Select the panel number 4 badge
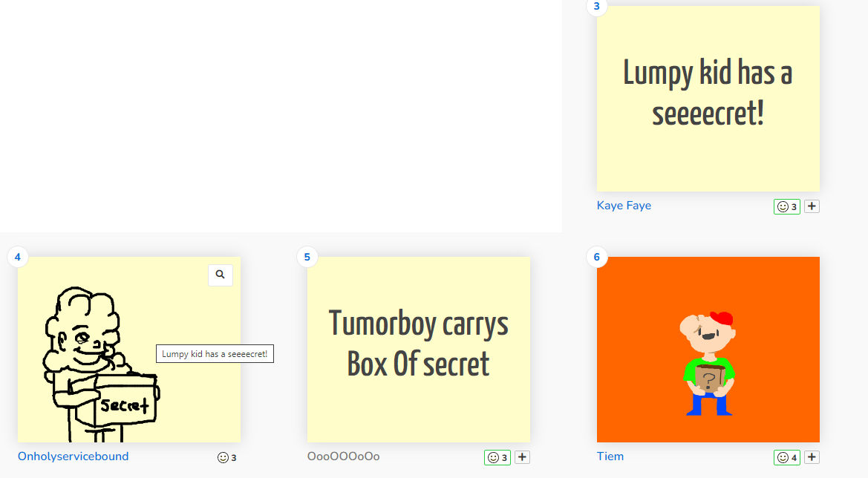Screen dimensions: 868x478 click(x=18, y=257)
